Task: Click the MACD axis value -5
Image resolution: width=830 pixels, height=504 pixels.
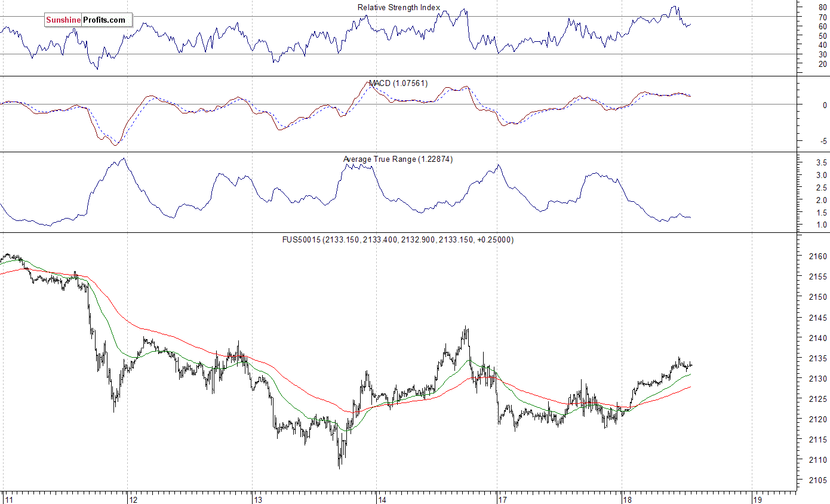Action: tap(823, 142)
